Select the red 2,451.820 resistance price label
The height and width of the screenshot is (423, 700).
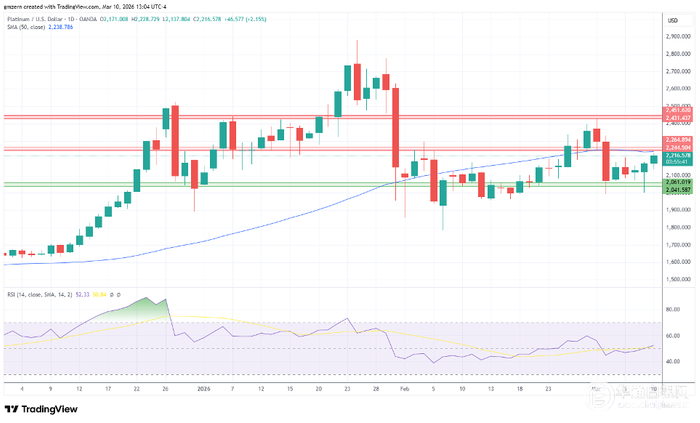point(678,110)
